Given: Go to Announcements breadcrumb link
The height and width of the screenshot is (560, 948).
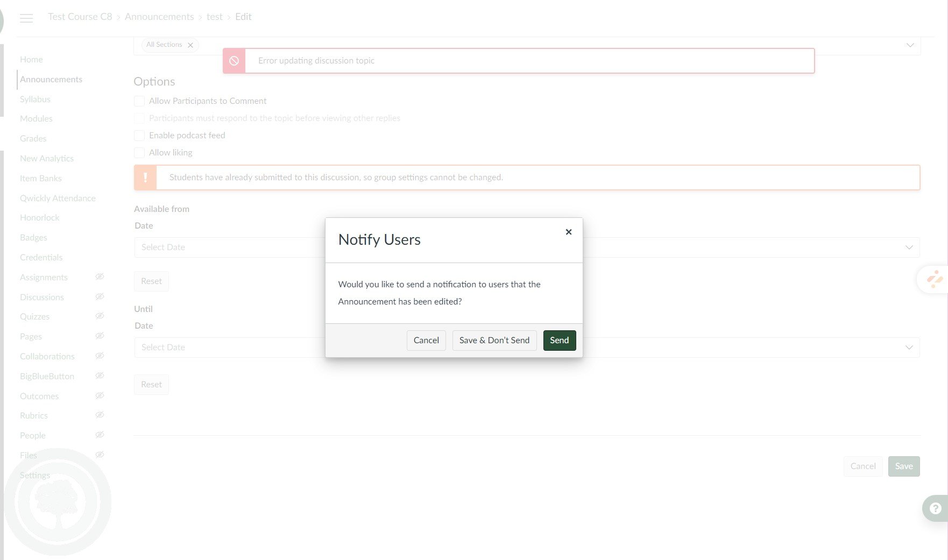Looking at the screenshot, I should click(159, 17).
